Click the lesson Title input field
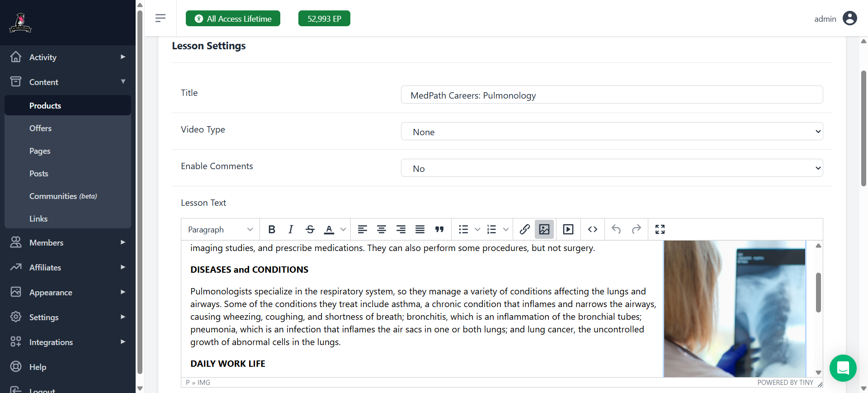This screenshot has height=393, width=868. pos(612,95)
